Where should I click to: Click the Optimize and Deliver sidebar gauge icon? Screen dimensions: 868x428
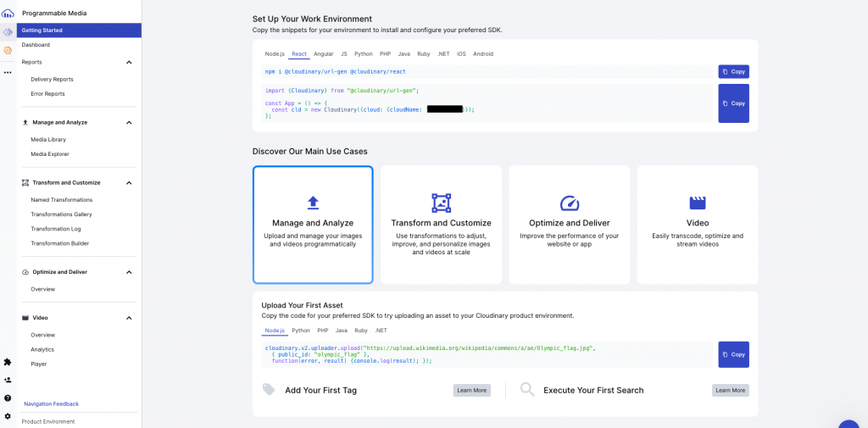pyautogui.click(x=25, y=272)
